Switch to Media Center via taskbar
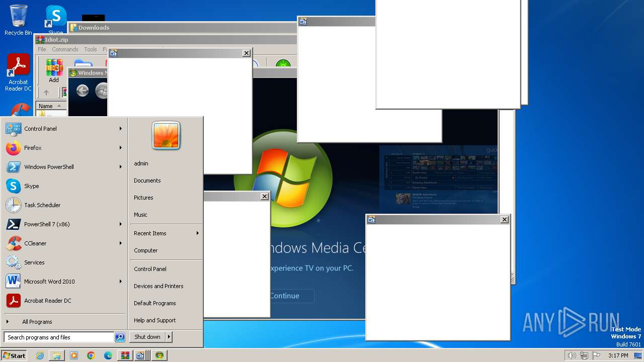Image resolution: width=644 pixels, height=362 pixels. [159, 355]
